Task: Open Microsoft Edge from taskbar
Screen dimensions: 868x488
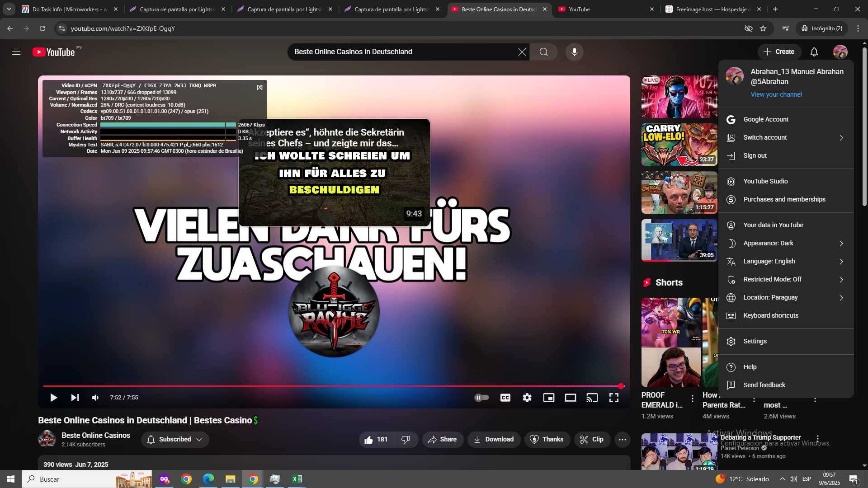Action: pyautogui.click(x=208, y=479)
